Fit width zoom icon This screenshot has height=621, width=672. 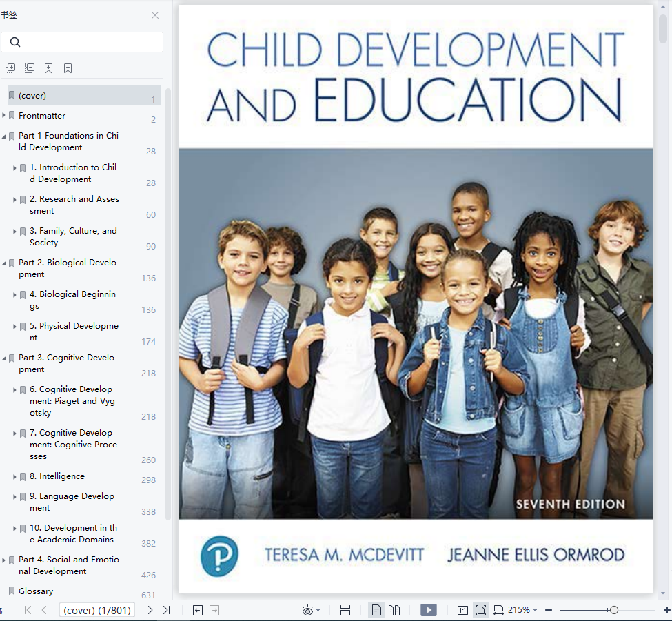click(498, 610)
